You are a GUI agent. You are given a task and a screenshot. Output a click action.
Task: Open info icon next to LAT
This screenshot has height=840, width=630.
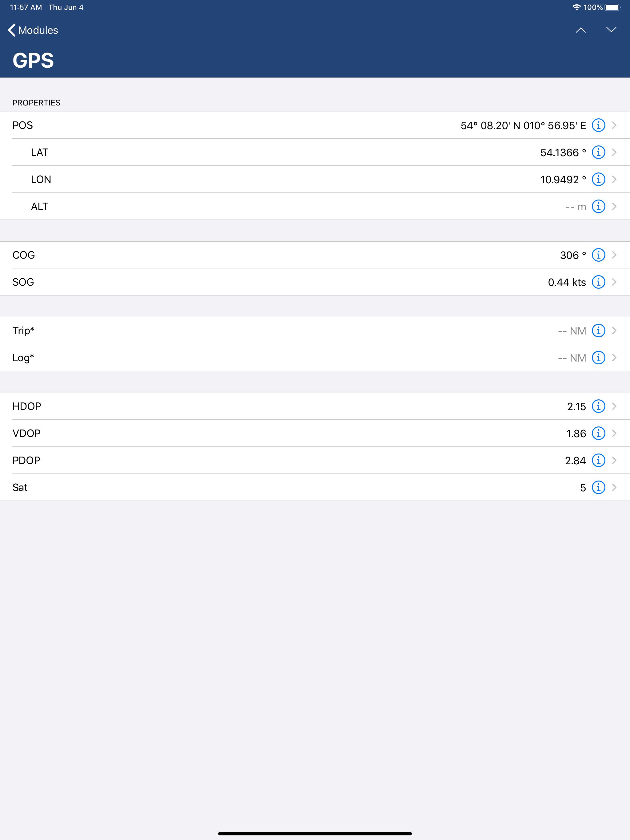(598, 152)
